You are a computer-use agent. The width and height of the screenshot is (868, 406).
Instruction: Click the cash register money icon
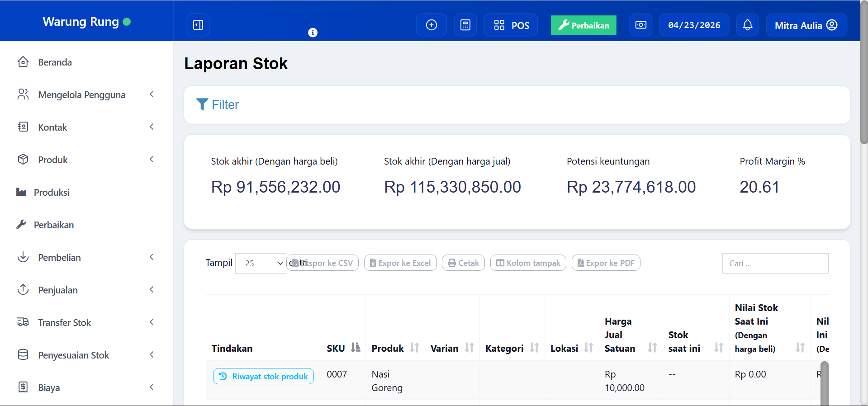[x=640, y=25]
